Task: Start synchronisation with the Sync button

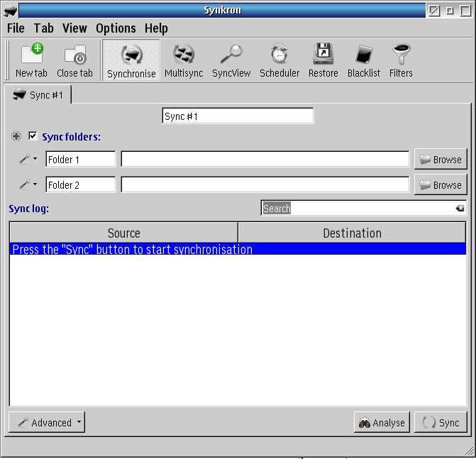Action: coord(441,422)
